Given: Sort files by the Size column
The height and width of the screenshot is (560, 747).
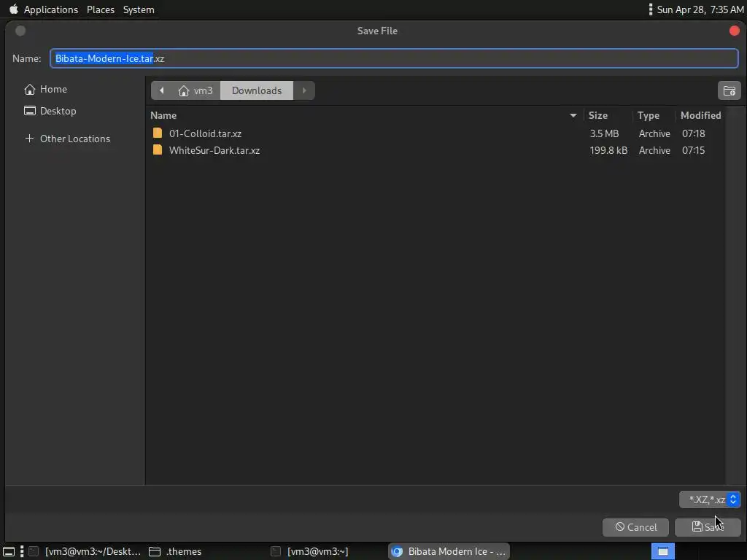Looking at the screenshot, I should pos(608,115).
